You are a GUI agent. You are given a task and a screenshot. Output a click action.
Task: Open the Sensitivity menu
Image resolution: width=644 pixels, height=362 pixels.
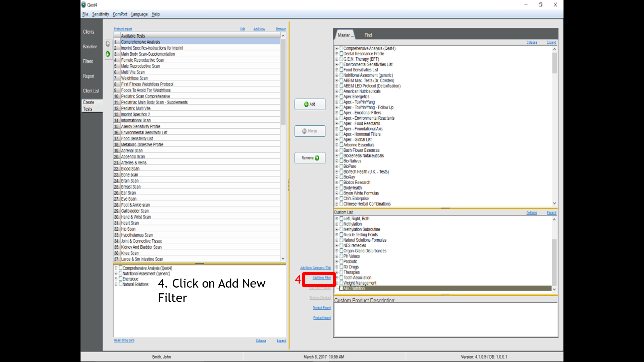pos(100,14)
